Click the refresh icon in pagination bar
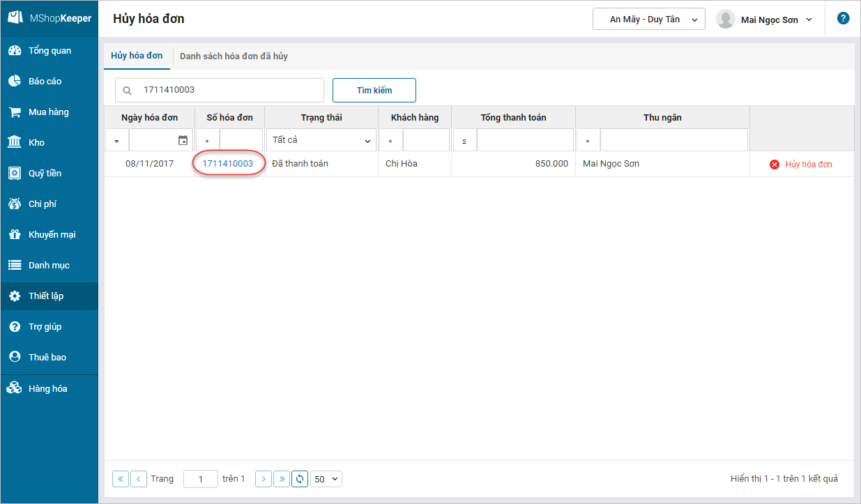861x504 pixels. (300, 479)
